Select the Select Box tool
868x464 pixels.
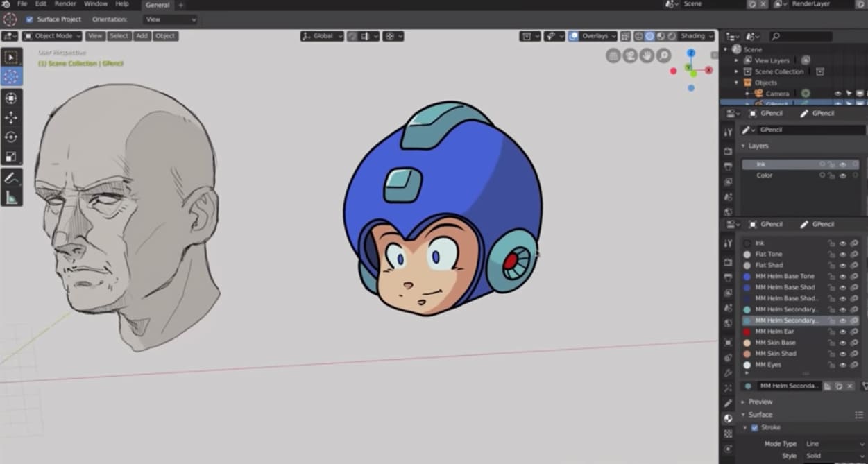click(x=11, y=58)
